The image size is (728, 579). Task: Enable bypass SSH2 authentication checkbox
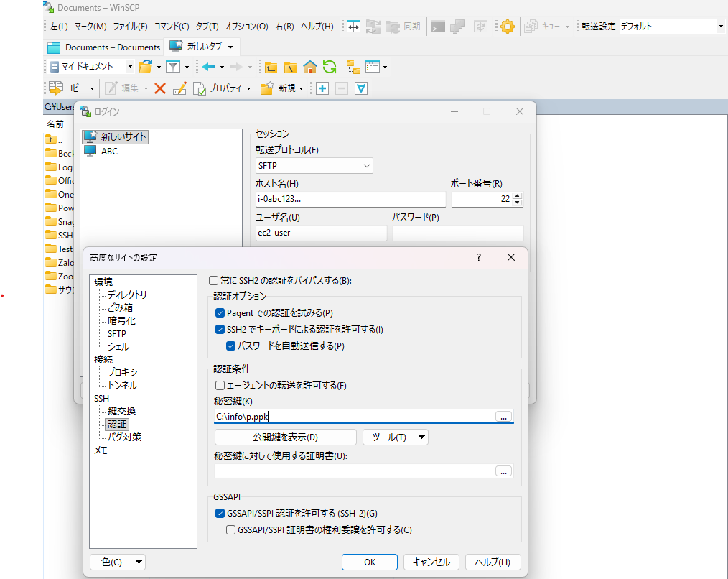click(213, 280)
